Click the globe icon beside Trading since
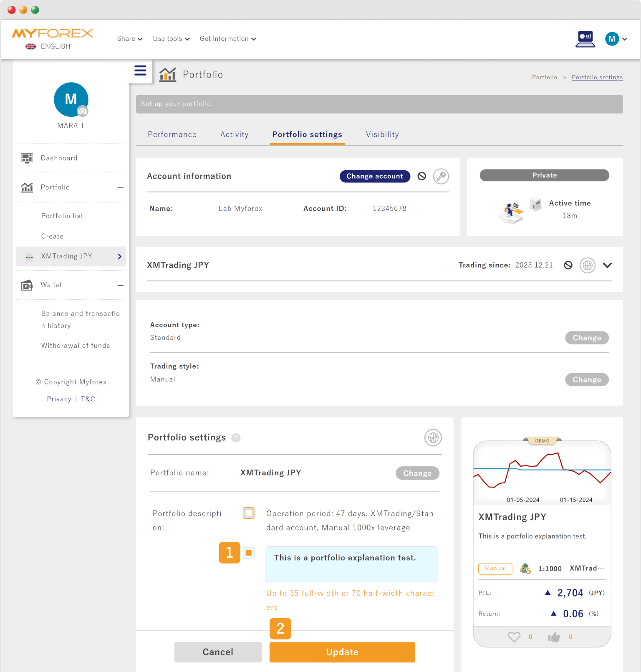Image resolution: width=641 pixels, height=672 pixels. point(587,265)
